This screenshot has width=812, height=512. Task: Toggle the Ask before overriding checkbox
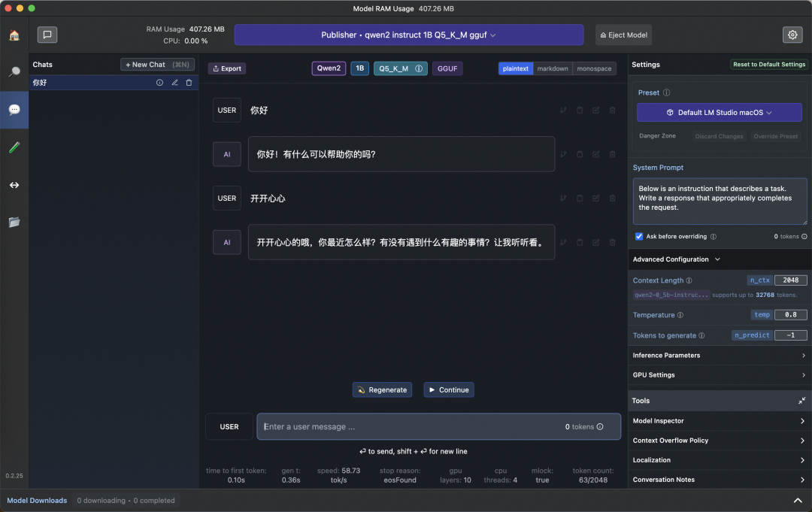pyautogui.click(x=639, y=236)
